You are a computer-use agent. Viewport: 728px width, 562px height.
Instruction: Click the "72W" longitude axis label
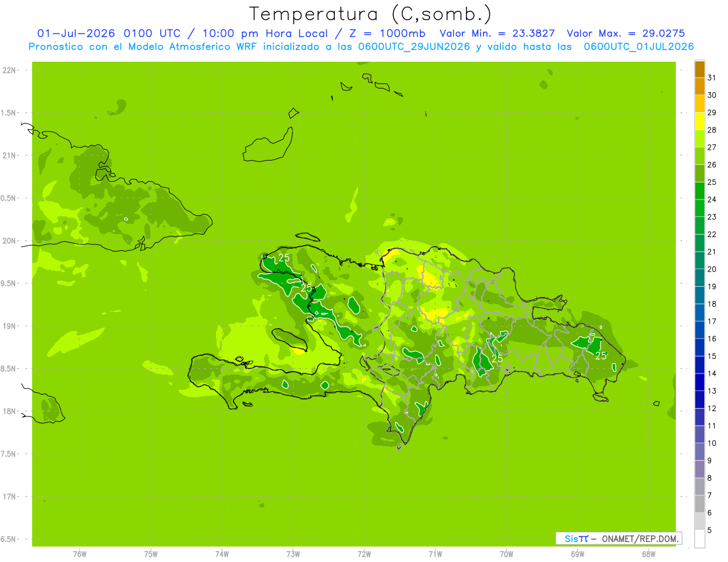[364, 554]
